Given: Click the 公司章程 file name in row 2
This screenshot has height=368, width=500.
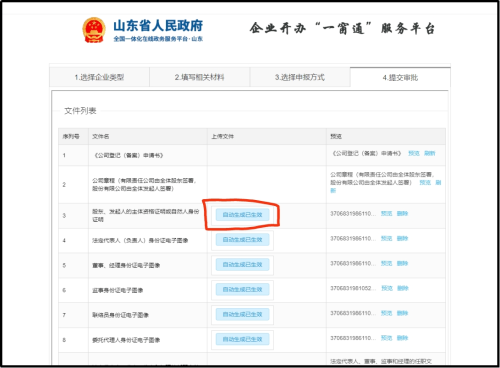Looking at the screenshot, I should pos(144,184).
